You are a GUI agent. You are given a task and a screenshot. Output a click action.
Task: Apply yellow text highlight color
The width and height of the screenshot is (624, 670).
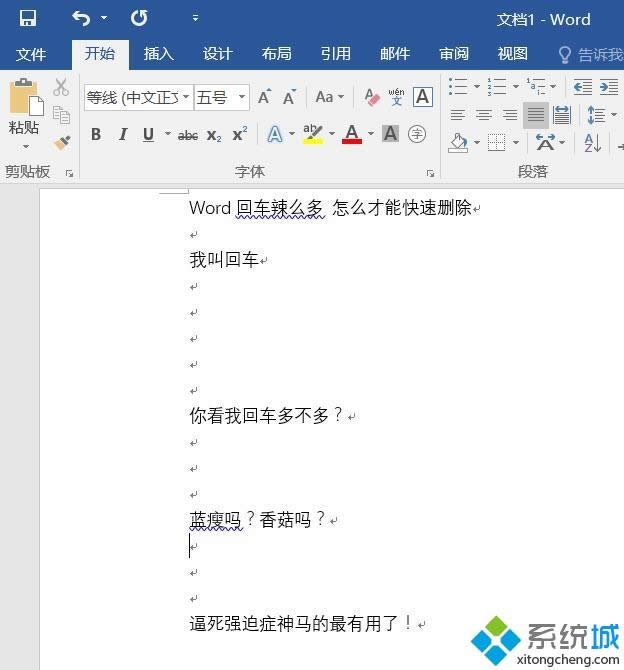click(313, 134)
